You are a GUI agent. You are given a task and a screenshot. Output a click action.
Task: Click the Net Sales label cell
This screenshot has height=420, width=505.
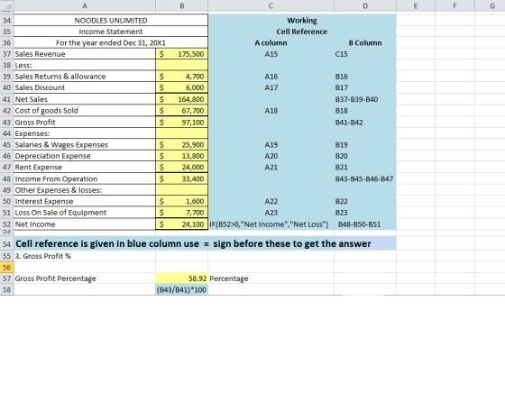(85, 99)
